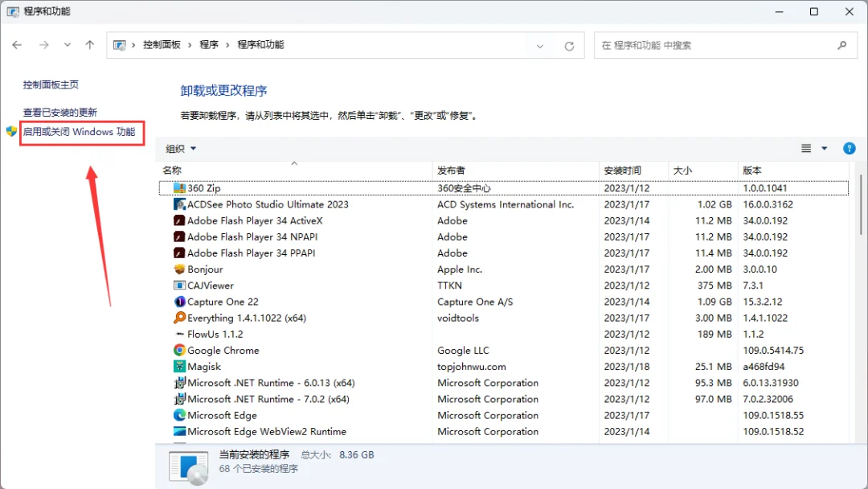The height and width of the screenshot is (489, 868).
Task: Select the Google Chrome program name
Action: pyautogui.click(x=223, y=351)
